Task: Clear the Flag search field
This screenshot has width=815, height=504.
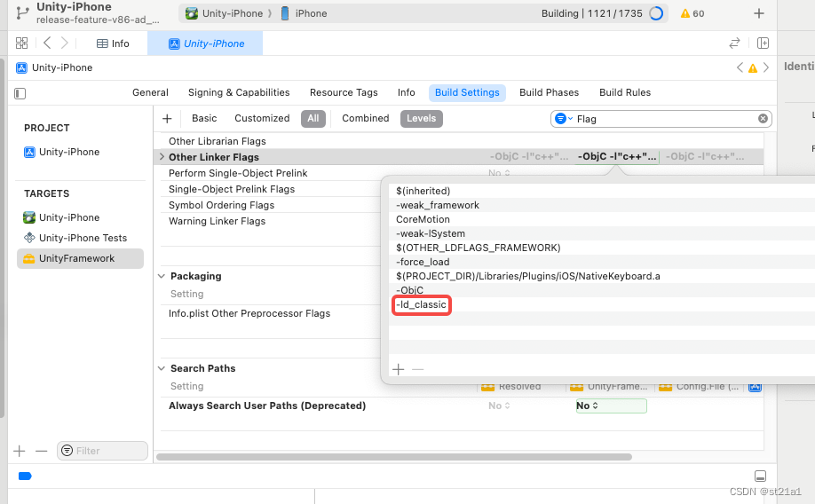Action: point(763,119)
